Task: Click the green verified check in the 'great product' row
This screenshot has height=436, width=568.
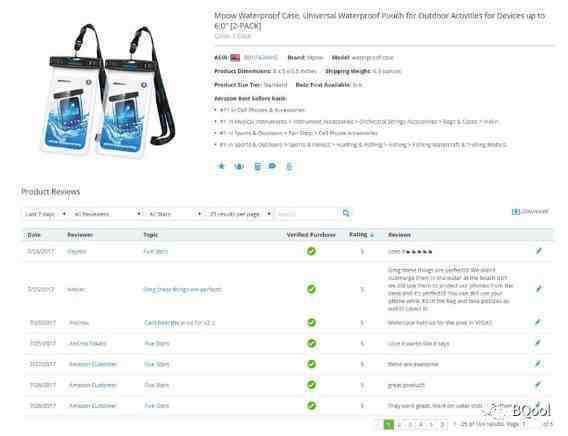Action: pos(312,385)
